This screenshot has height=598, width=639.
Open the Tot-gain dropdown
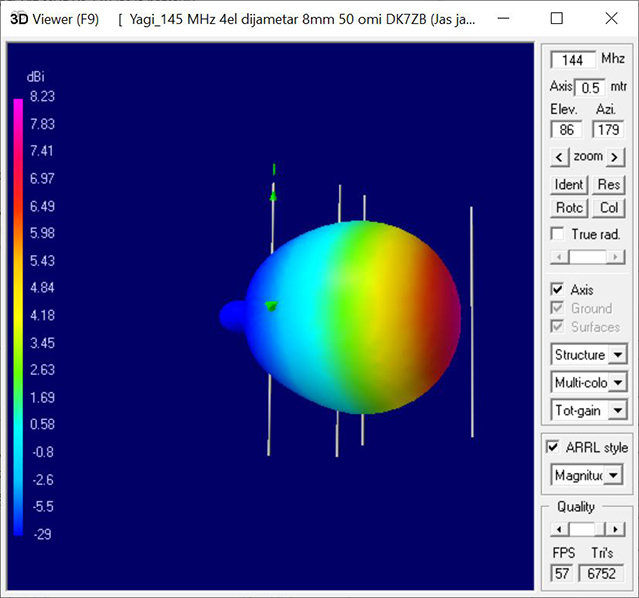[618, 410]
